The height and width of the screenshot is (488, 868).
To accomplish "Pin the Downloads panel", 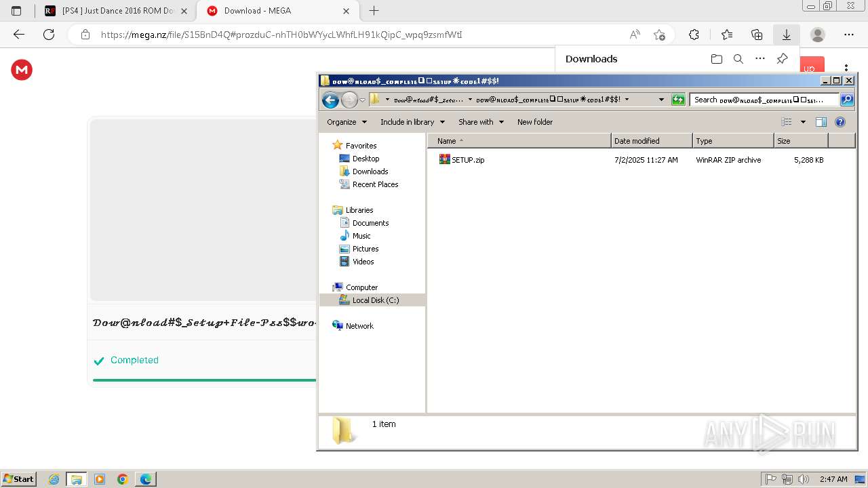I will (x=782, y=59).
